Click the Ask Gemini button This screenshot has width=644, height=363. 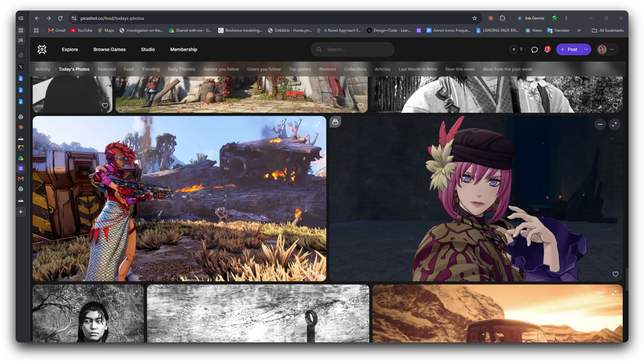click(x=531, y=18)
